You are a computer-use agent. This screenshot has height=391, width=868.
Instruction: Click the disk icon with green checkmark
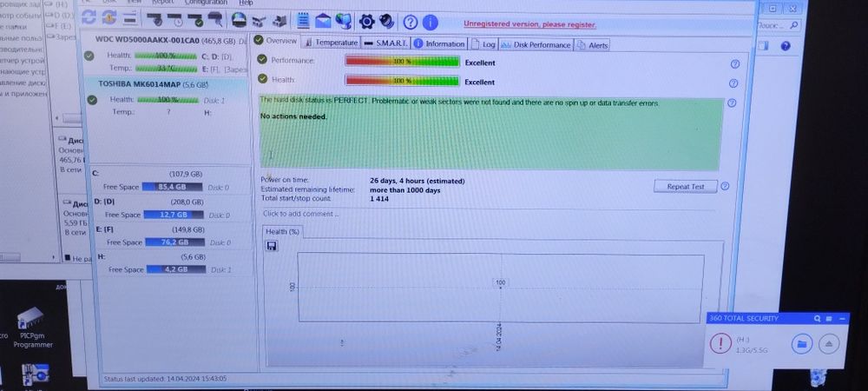(x=194, y=20)
